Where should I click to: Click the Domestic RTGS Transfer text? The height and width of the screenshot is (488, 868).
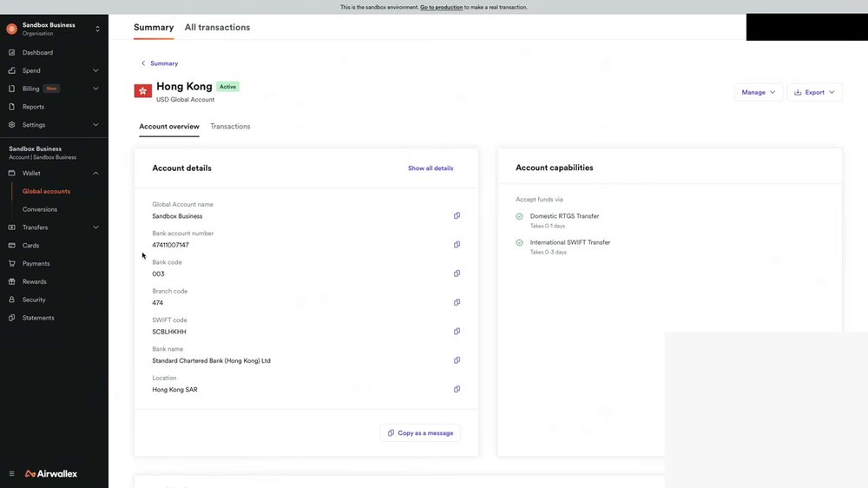tap(564, 216)
